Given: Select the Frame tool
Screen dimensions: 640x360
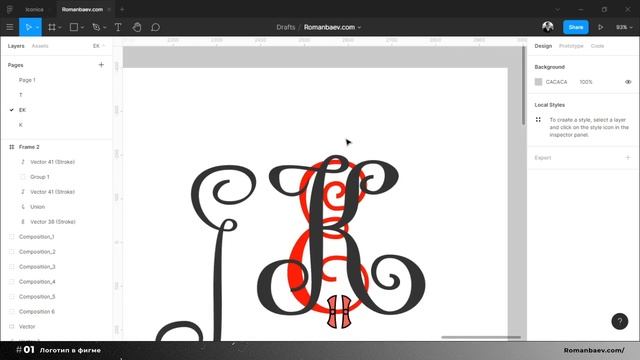Looking at the screenshot, I should tap(52, 27).
